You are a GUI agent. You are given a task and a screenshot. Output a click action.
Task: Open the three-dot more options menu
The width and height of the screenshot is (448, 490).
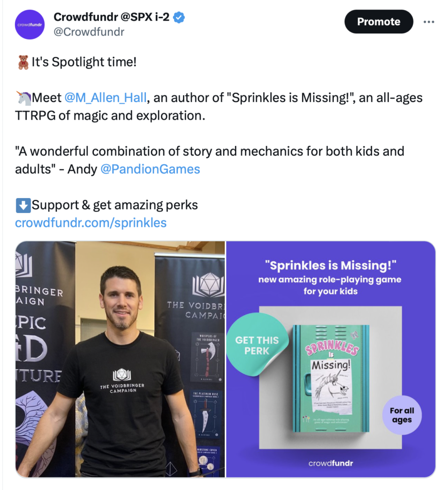pyautogui.click(x=429, y=22)
